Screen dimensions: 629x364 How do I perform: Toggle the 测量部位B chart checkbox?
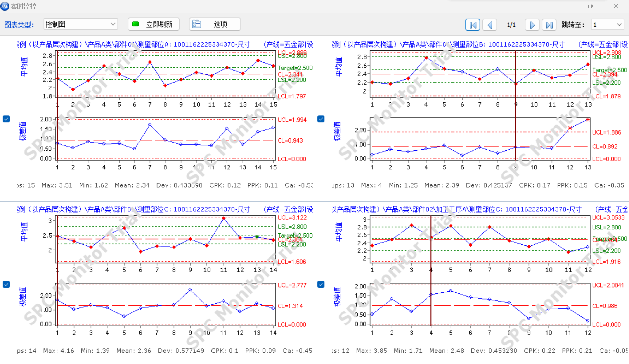[x=321, y=119]
